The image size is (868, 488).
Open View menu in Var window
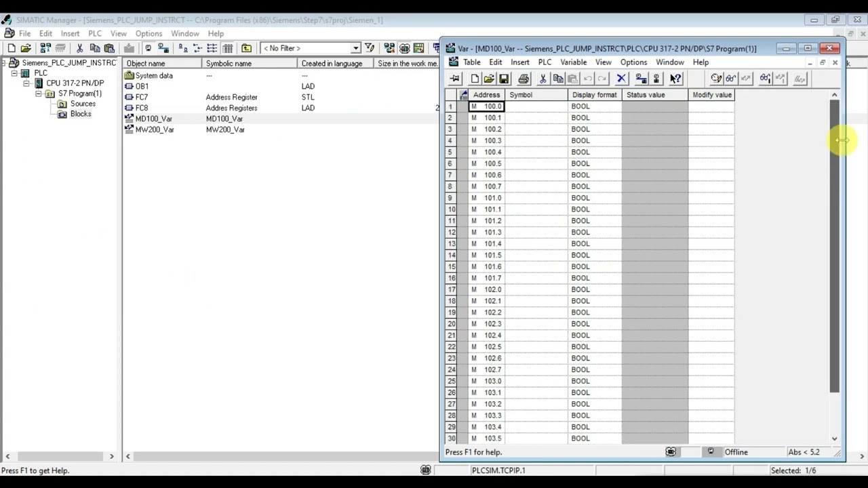(603, 62)
